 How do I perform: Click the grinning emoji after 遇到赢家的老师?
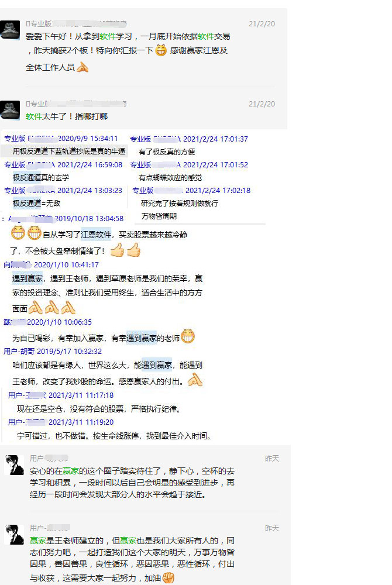coord(188,336)
